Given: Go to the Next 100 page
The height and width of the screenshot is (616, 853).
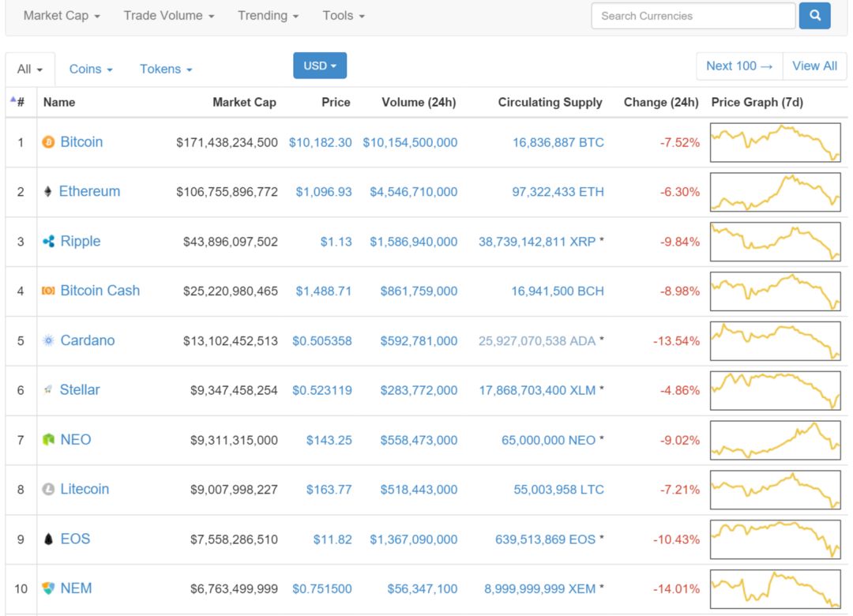Looking at the screenshot, I should point(739,66).
